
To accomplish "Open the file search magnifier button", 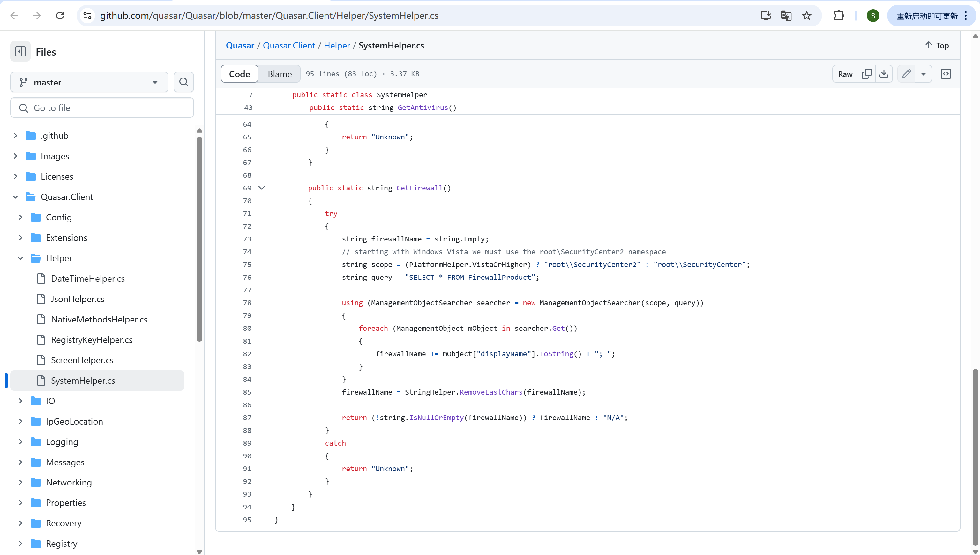I will click(184, 82).
